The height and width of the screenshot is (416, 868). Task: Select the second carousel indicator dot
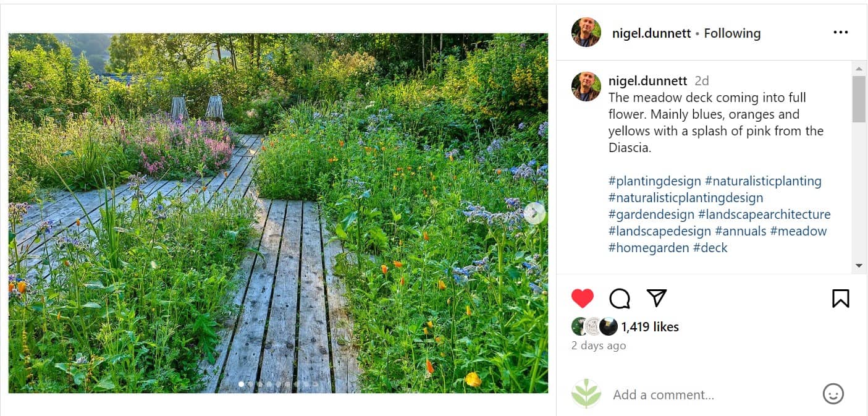point(250,384)
